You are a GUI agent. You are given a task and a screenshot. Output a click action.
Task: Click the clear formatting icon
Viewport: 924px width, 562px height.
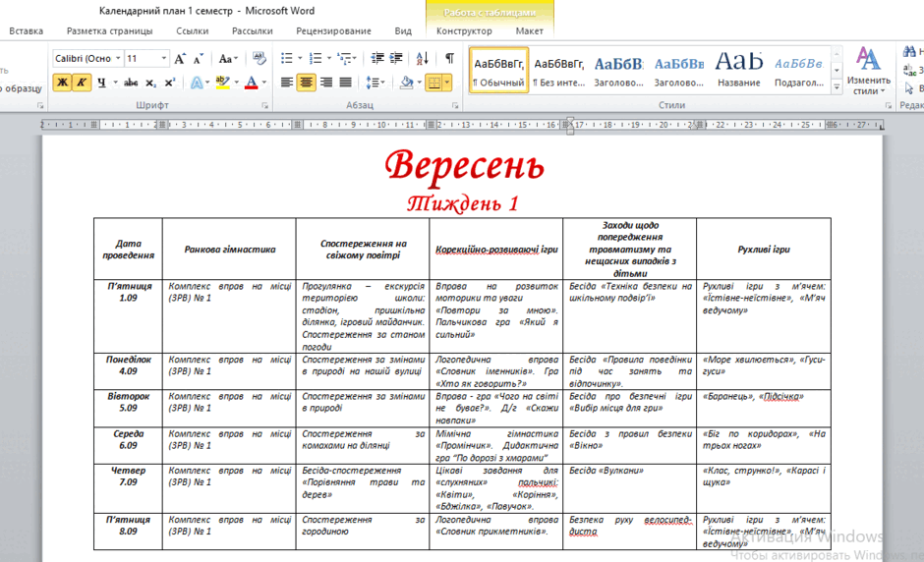tap(259, 58)
